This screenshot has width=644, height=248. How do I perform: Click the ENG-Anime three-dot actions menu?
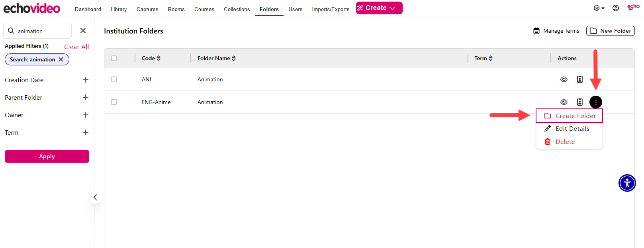point(596,102)
